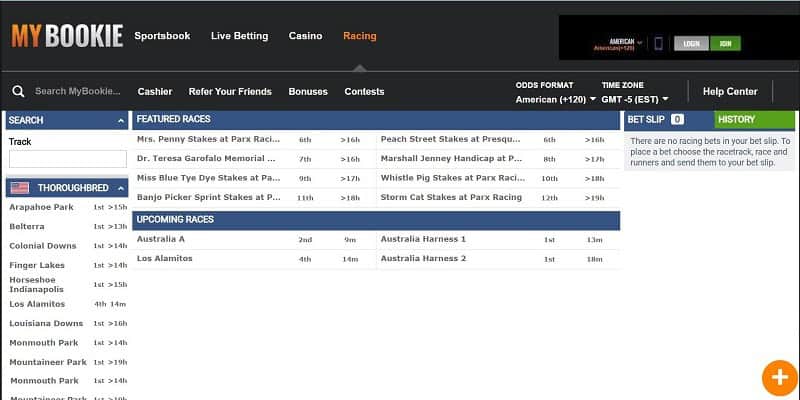This screenshot has height=400, width=800.
Task: Click the Search MyBookie search box
Action: point(78,91)
